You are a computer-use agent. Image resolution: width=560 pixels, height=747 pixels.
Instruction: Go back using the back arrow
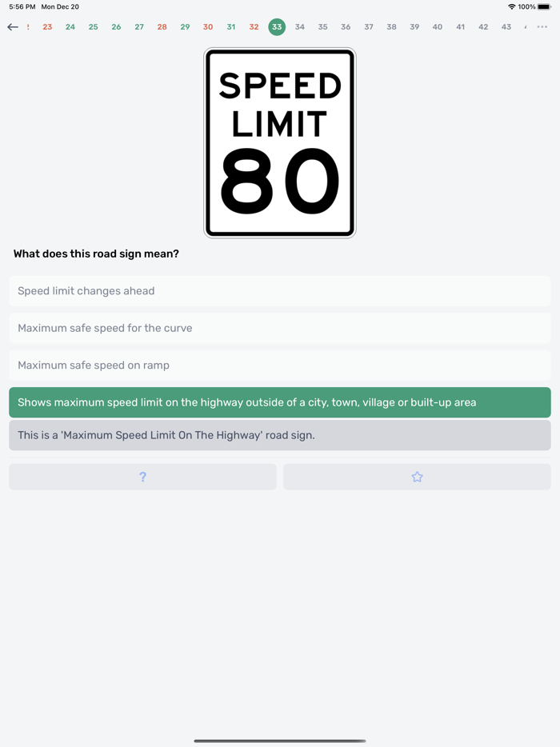[x=13, y=26]
